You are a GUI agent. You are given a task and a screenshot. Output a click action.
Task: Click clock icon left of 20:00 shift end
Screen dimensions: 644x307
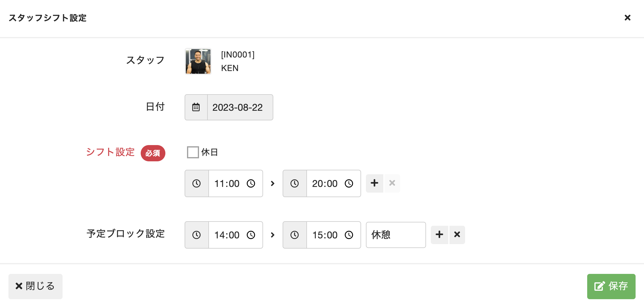coord(295,183)
